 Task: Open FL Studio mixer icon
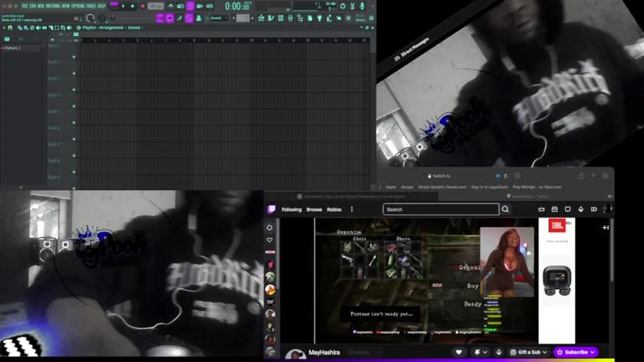[x=290, y=18]
